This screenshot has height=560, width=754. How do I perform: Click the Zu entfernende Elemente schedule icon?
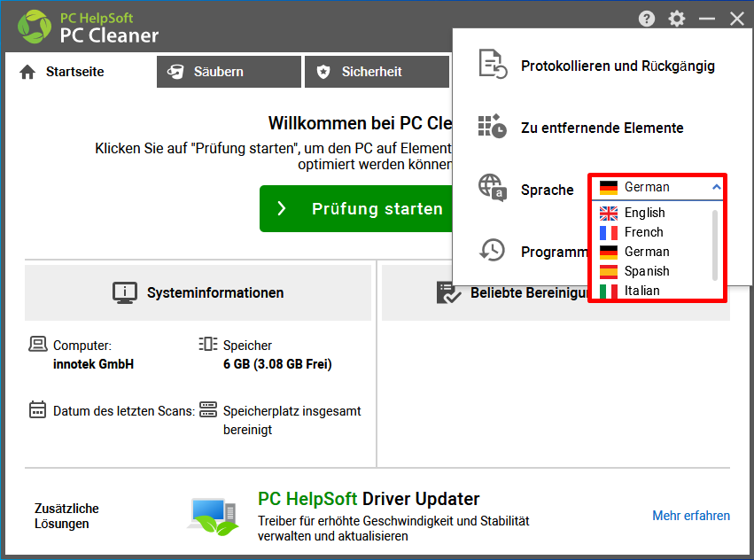[x=493, y=127]
